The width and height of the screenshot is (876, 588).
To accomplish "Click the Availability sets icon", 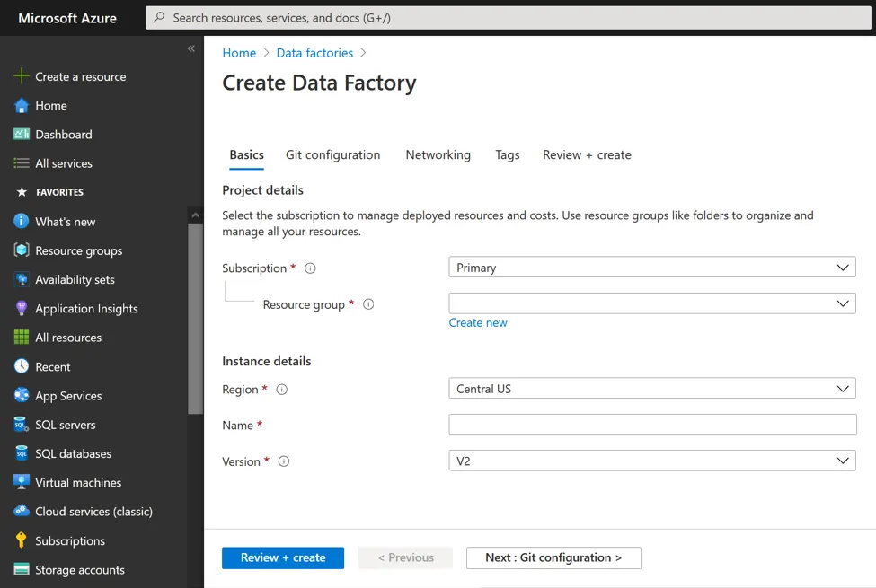I will [22, 279].
